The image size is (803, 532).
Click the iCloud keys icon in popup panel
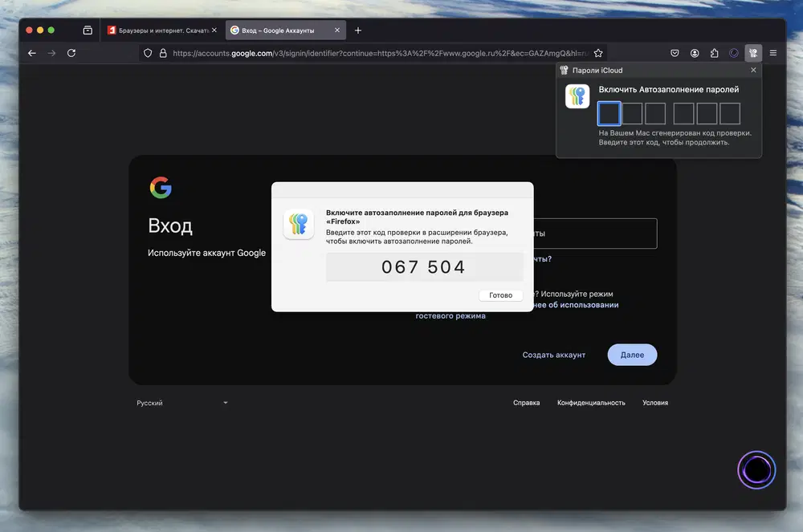click(x=577, y=96)
